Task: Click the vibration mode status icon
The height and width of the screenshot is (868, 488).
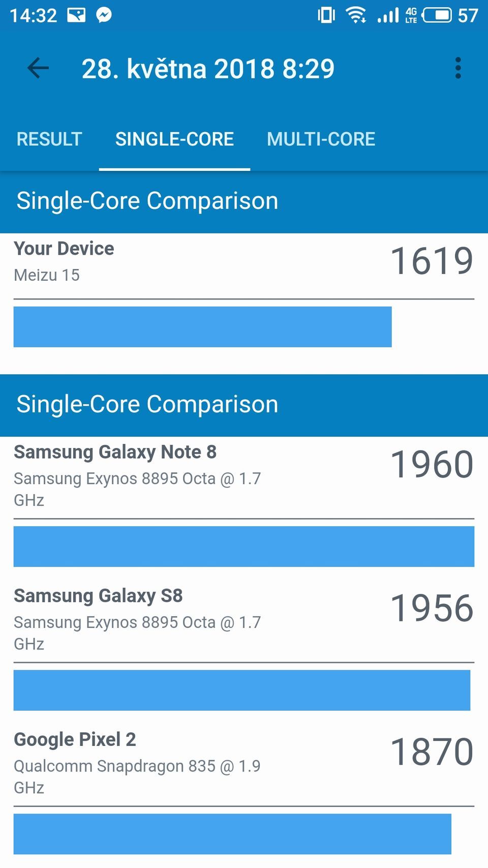Action: coord(327,15)
